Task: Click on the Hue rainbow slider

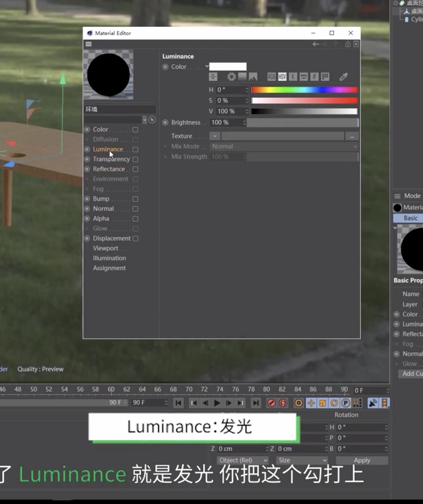Action: click(305, 90)
